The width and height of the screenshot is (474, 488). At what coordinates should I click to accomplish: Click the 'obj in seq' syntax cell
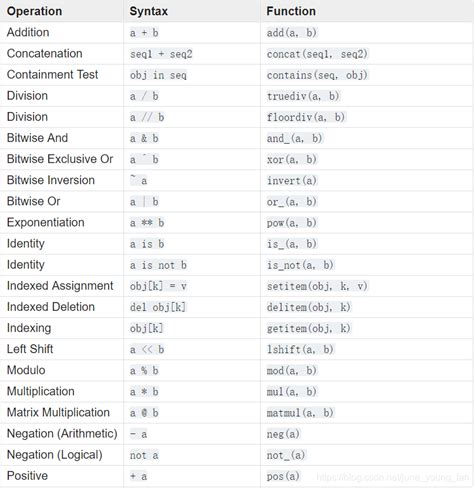(x=158, y=75)
